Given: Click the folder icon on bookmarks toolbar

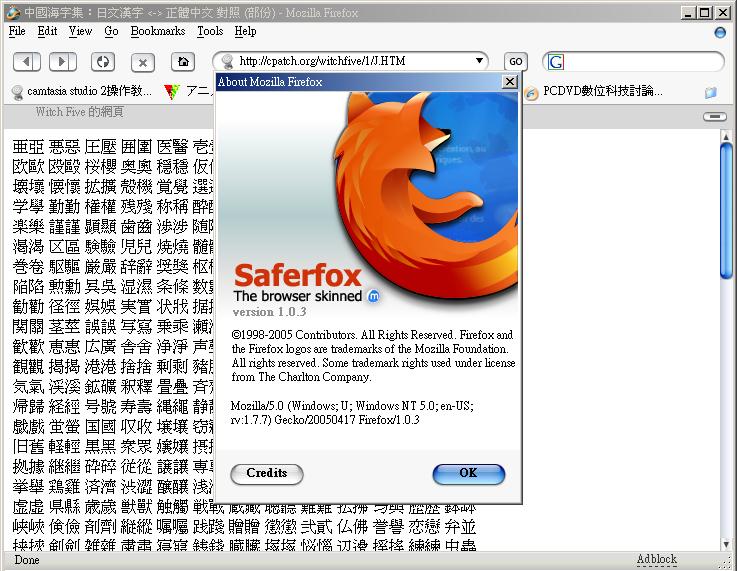Looking at the screenshot, I should pyautogui.click(x=710, y=92).
